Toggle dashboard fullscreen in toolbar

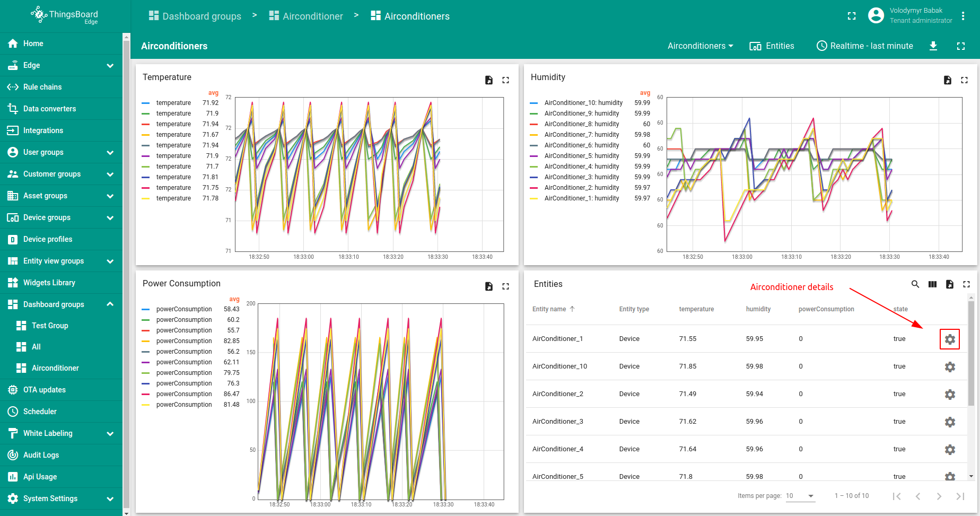click(x=961, y=46)
